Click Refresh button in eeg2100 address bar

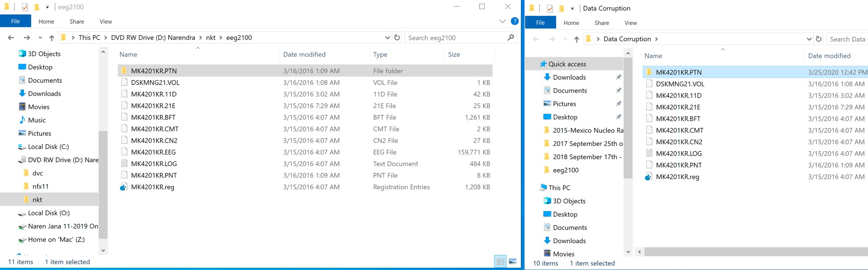(x=397, y=38)
